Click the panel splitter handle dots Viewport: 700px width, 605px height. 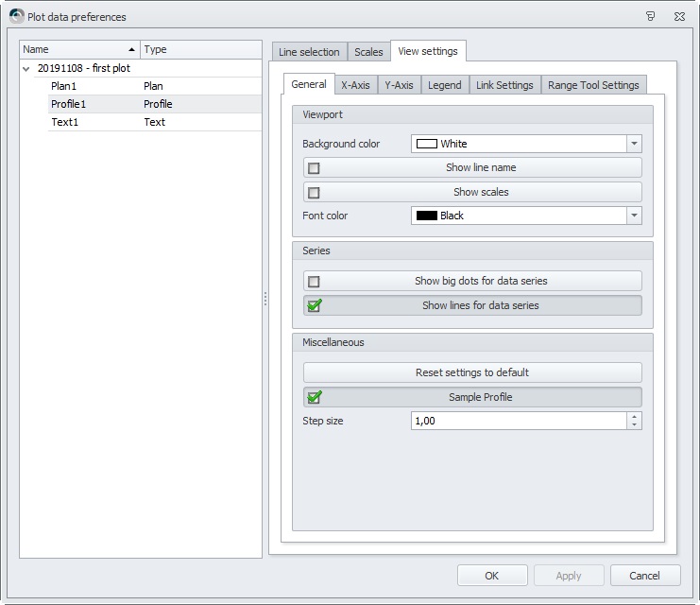(x=265, y=299)
